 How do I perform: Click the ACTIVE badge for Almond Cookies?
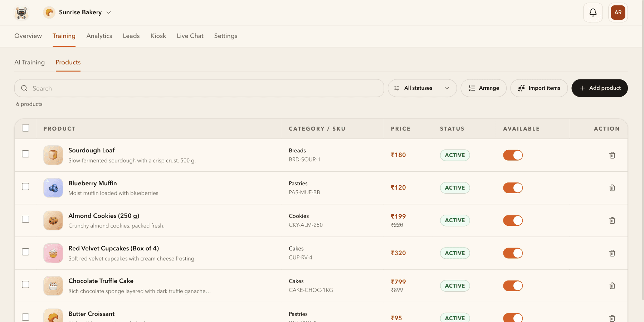pos(455,220)
